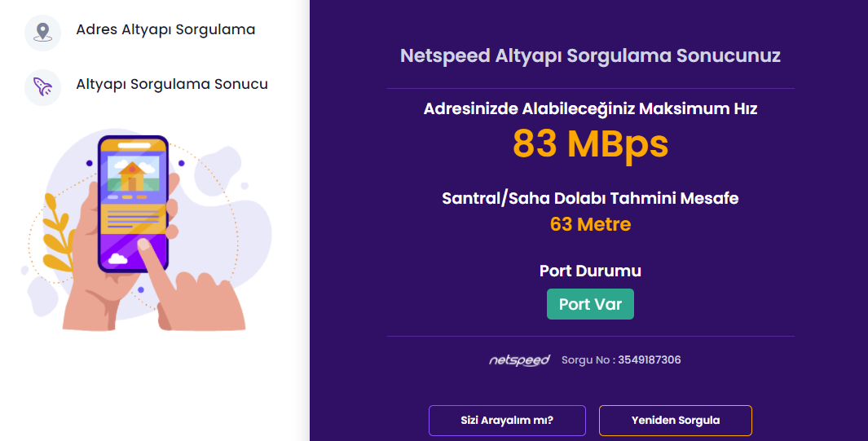Click the location pin icon
This screenshot has height=441, width=868.
click(42, 33)
